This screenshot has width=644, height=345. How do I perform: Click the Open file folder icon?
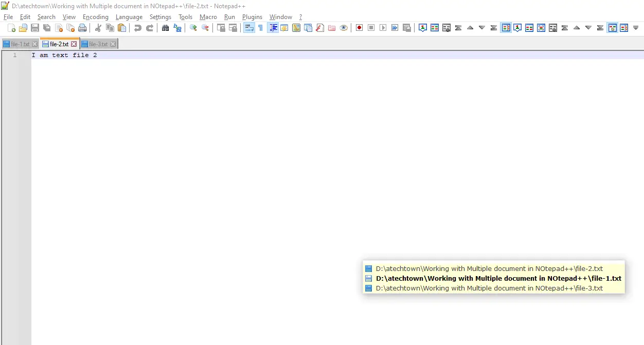pyautogui.click(x=23, y=28)
